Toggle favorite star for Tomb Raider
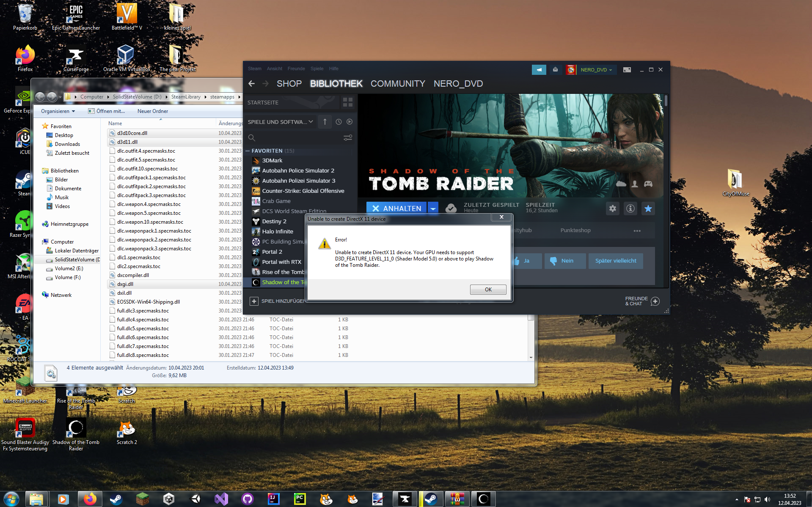 (x=648, y=208)
